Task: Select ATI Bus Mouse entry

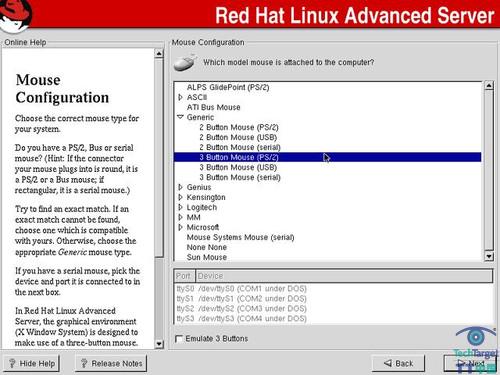Action: pyautogui.click(x=213, y=107)
